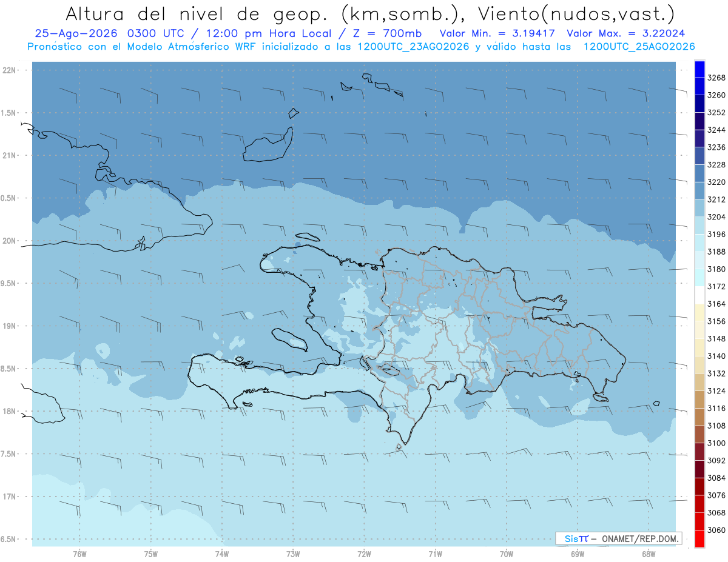Click the 3148 colorbar label
Screen dimensions: 728x562
(x=716, y=338)
